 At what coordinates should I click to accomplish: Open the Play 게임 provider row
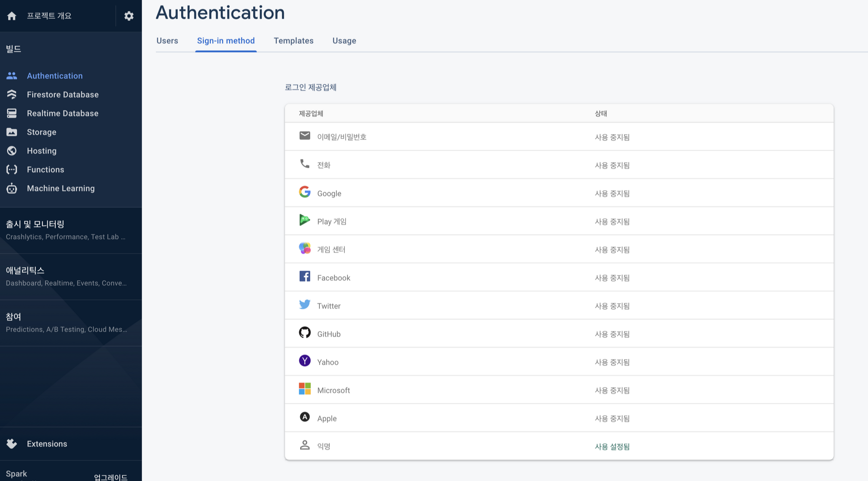click(559, 221)
